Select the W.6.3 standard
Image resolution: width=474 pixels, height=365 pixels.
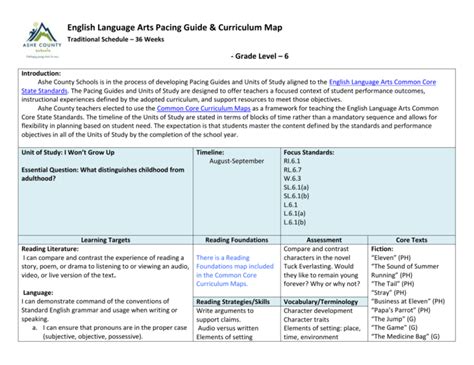(x=292, y=178)
